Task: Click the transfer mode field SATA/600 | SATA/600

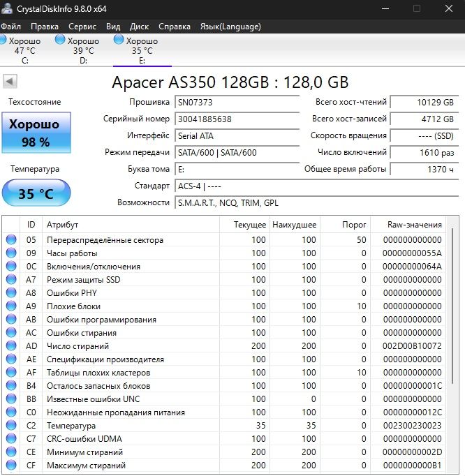Action: point(237,152)
